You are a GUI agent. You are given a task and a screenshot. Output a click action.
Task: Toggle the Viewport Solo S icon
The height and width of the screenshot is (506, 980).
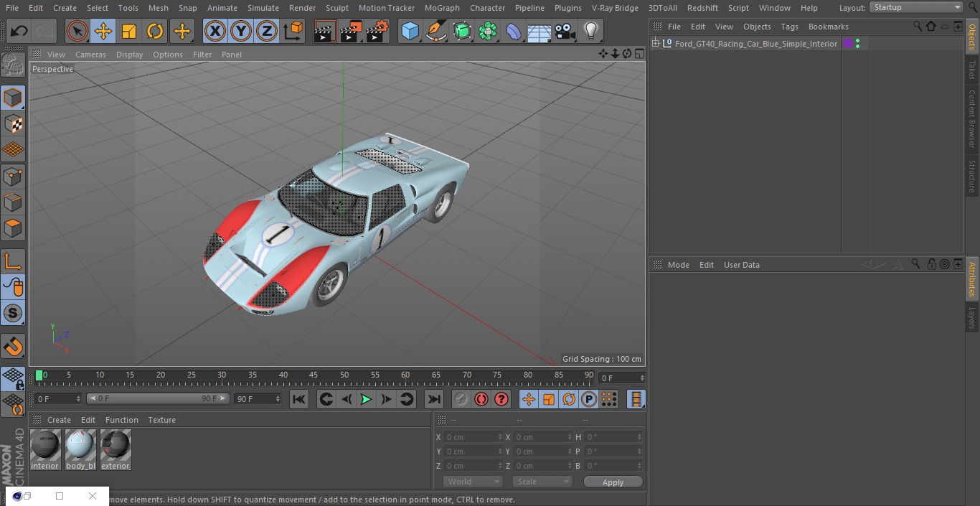pos(13,313)
